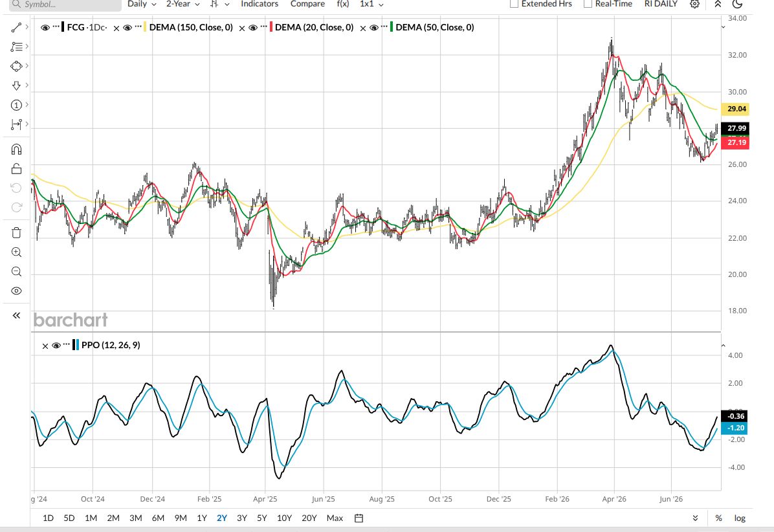774x532 pixels.
Task: Focus the Symbol search field
Action: click(65, 5)
